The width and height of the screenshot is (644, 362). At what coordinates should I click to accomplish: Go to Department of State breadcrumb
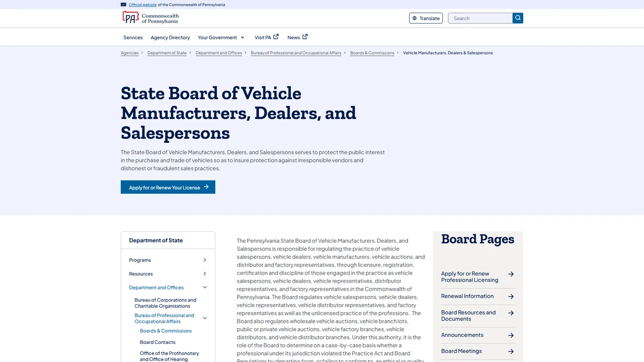167,53
